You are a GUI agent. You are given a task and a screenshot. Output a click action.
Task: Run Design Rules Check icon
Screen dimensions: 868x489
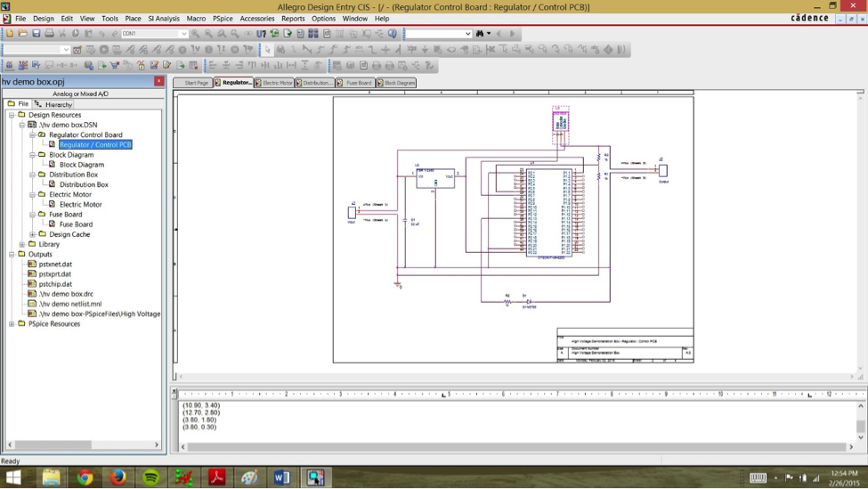pos(288,33)
